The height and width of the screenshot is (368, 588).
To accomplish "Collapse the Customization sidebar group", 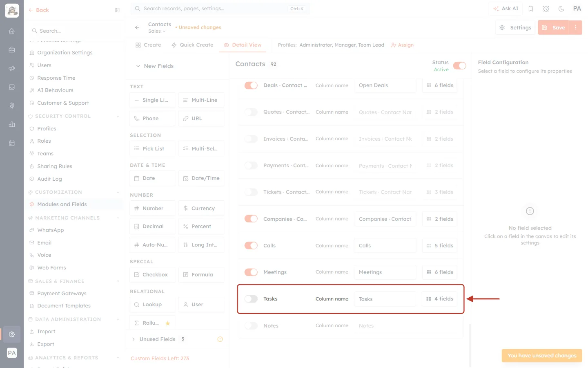I will 118,192.
